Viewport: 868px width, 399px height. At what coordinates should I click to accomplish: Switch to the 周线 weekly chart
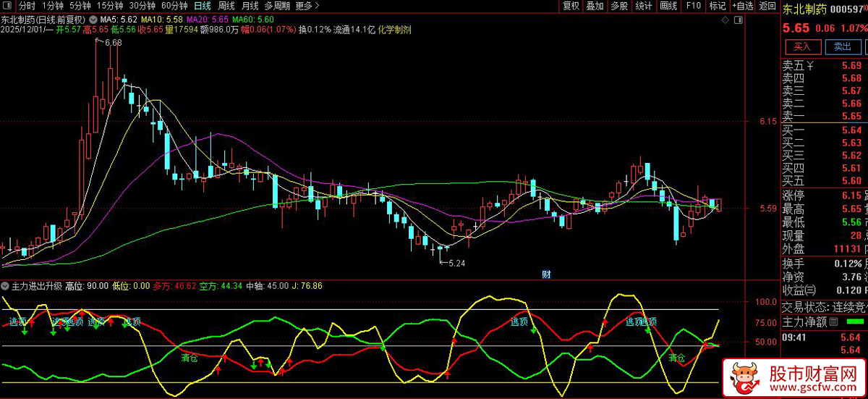226,6
